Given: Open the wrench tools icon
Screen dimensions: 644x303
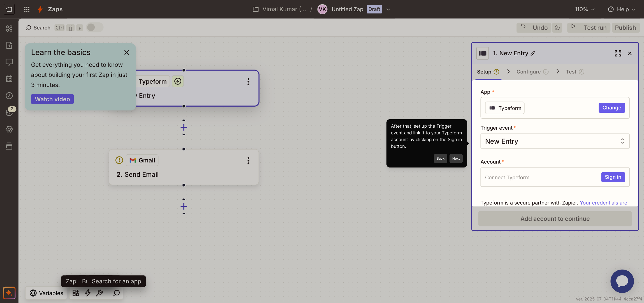Looking at the screenshot, I should click(x=99, y=293).
